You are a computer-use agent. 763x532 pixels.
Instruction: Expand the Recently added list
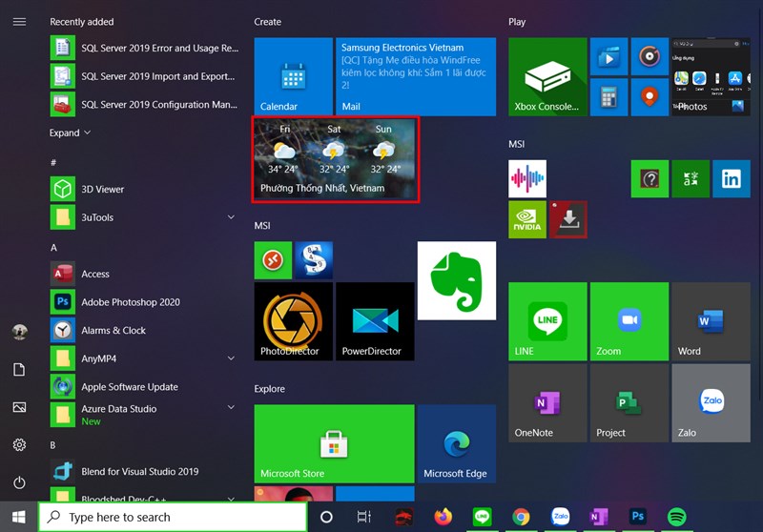tap(71, 133)
